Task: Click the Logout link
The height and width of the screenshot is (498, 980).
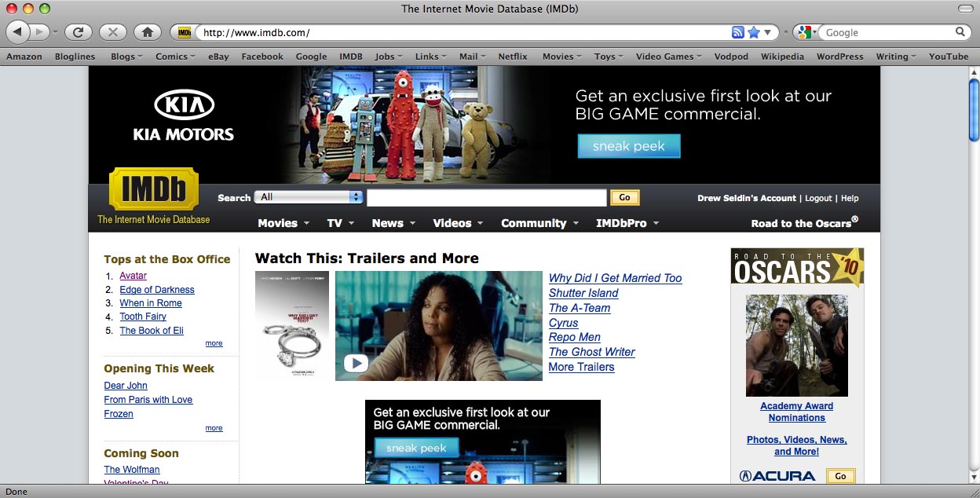Action: tap(818, 198)
